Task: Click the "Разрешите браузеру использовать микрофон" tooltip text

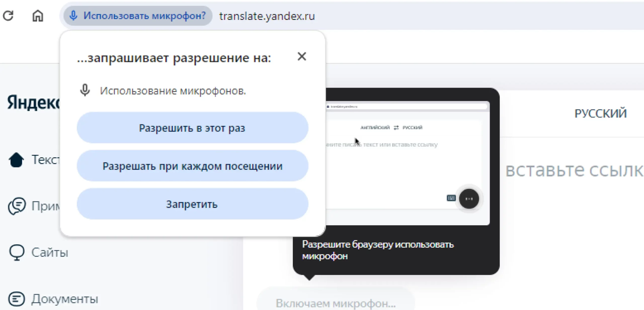Action: coord(377,250)
